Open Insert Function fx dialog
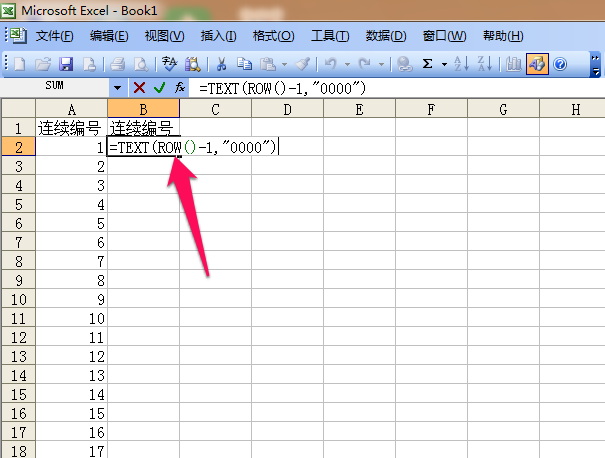The width and height of the screenshot is (605, 458). coord(180,88)
